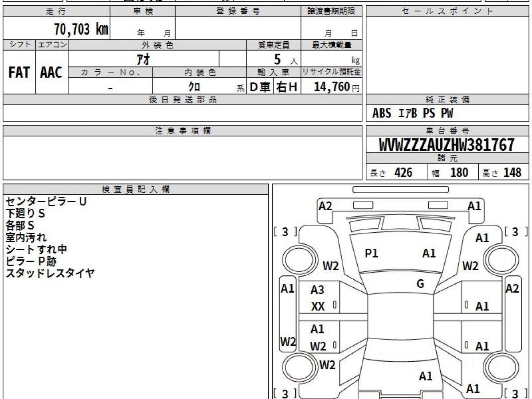This screenshot has height=399, width=532.
Task: Select the note センターピラー U
Action: click(x=46, y=201)
